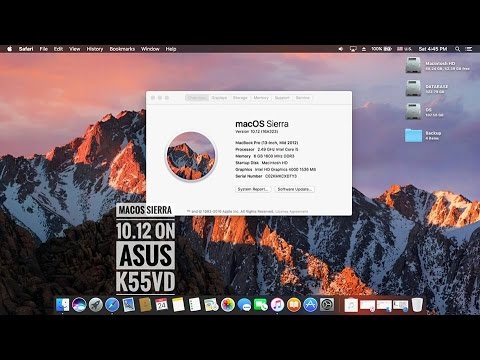Click the eject icon in menu bar
The width and height of the screenshot is (480, 360).
(364, 49)
